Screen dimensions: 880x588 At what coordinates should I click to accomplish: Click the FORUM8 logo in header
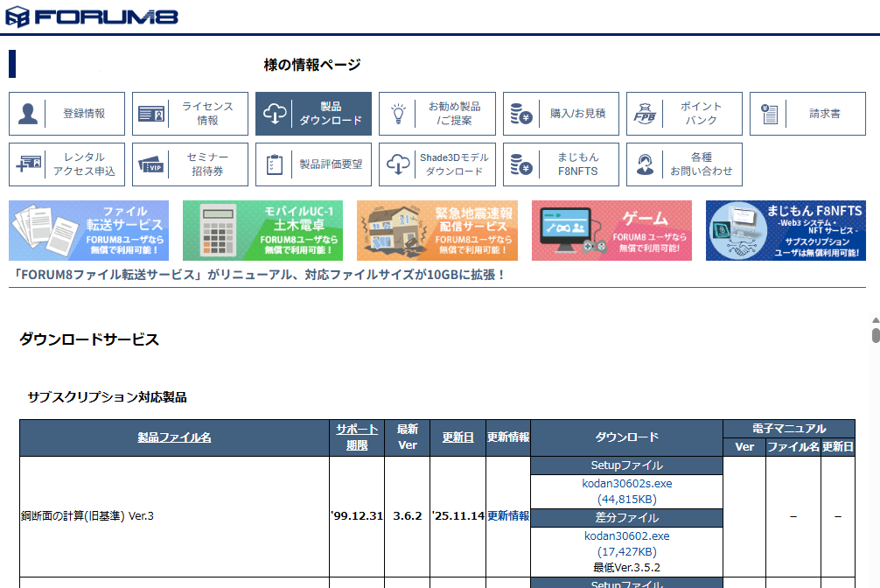tap(92, 17)
